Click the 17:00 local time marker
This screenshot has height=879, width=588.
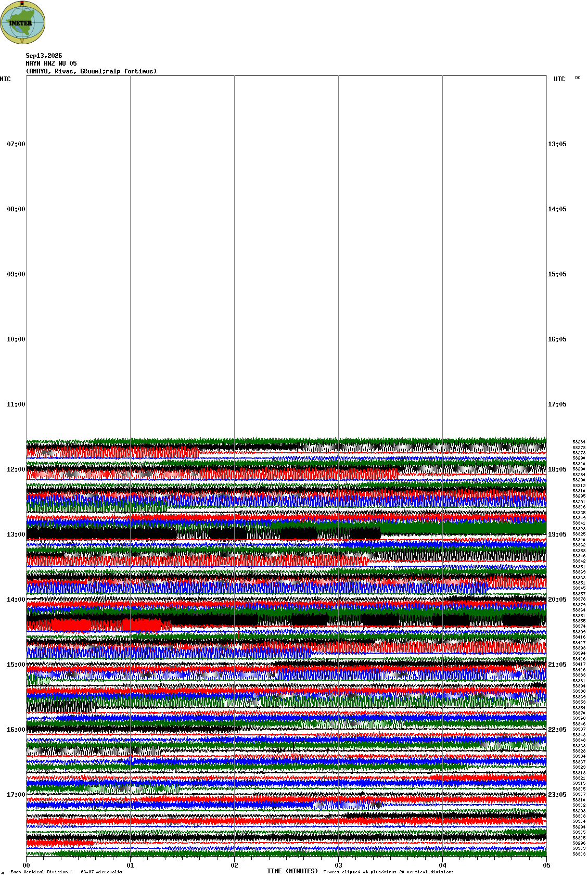click(x=16, y=795)
